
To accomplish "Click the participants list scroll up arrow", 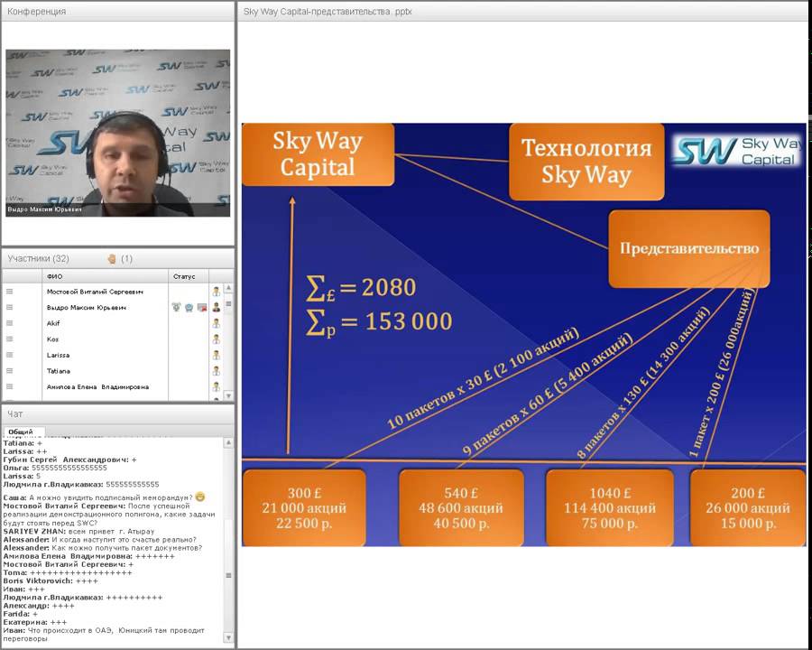I will (x=228, y=288).
